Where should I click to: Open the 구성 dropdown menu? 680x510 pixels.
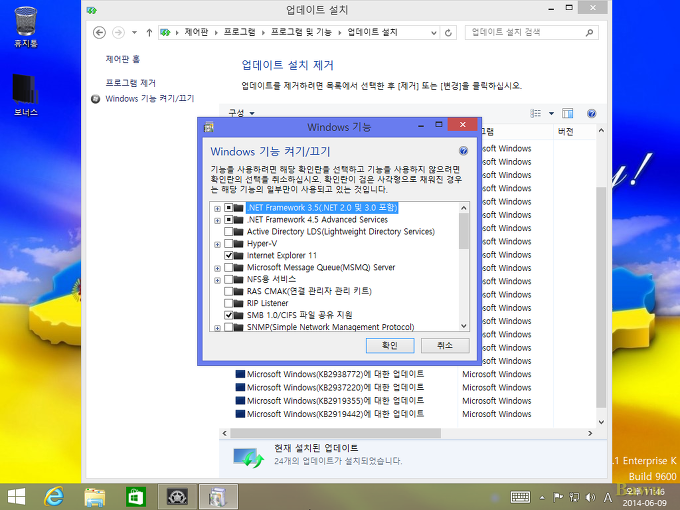point(241,113)
